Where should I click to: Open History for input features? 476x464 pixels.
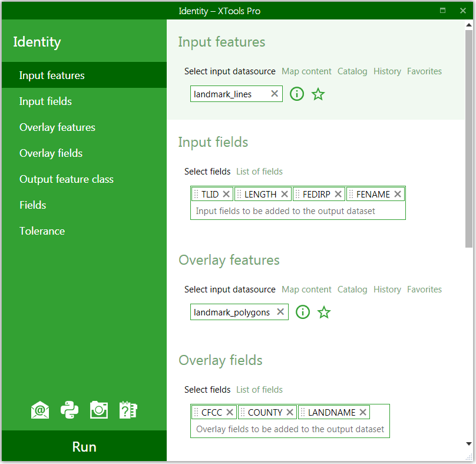(x=387, y=71)
